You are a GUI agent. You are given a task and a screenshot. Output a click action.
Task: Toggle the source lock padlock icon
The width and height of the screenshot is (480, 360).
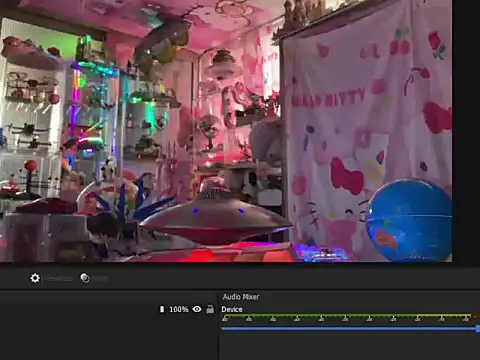pos(210,309)
